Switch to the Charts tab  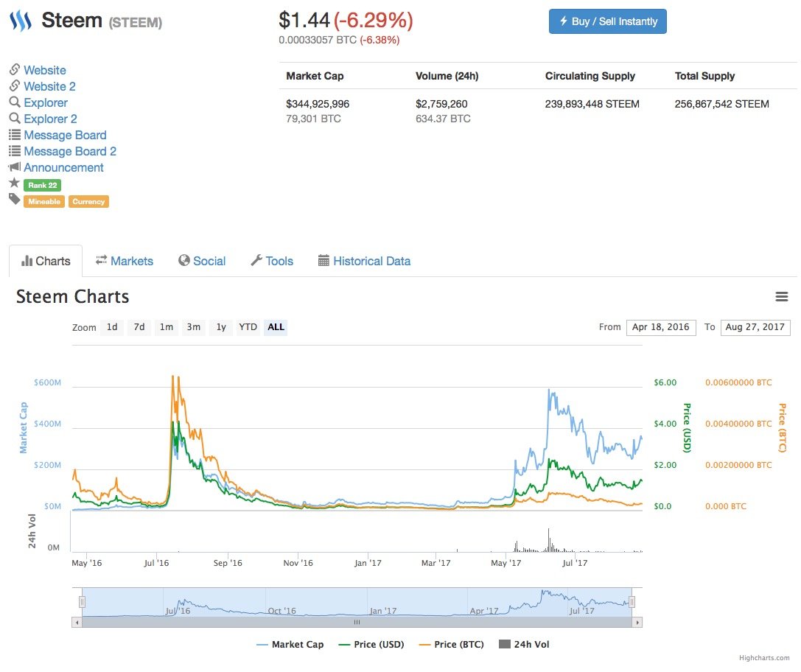point(46,261)
